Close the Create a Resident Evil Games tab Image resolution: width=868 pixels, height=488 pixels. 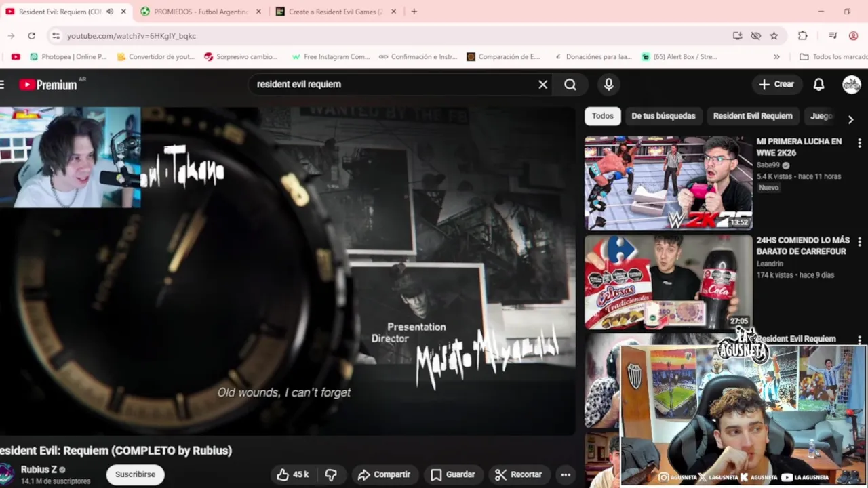coord(393,12)
